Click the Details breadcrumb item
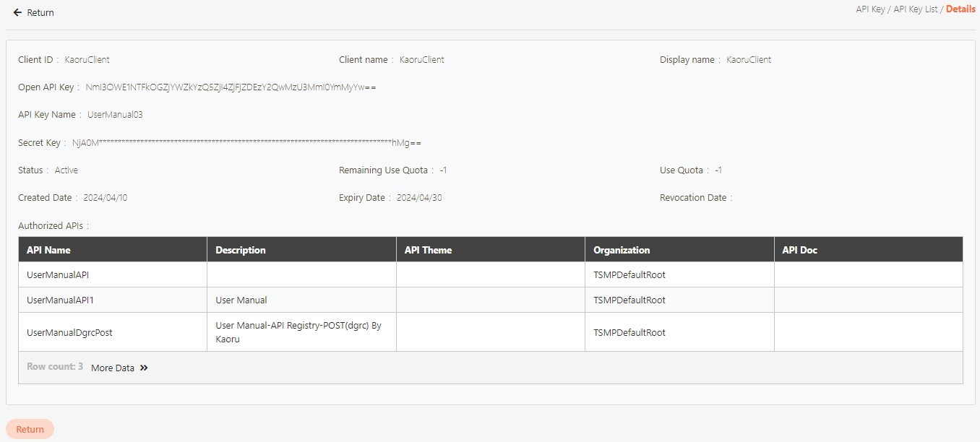Screen dimensions: 980x442 [960, 9]
